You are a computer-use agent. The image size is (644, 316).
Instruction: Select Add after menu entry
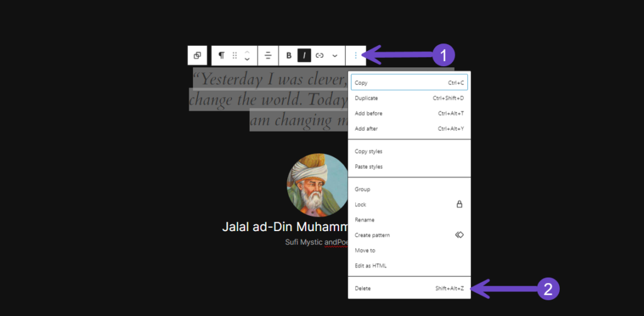[409, 128]
